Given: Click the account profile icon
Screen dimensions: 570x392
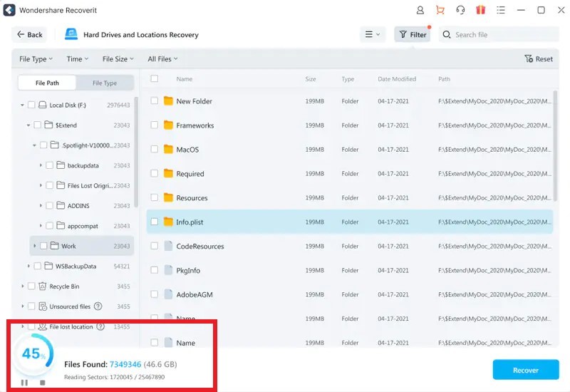Looking at the screenshot, I should 420,10.
